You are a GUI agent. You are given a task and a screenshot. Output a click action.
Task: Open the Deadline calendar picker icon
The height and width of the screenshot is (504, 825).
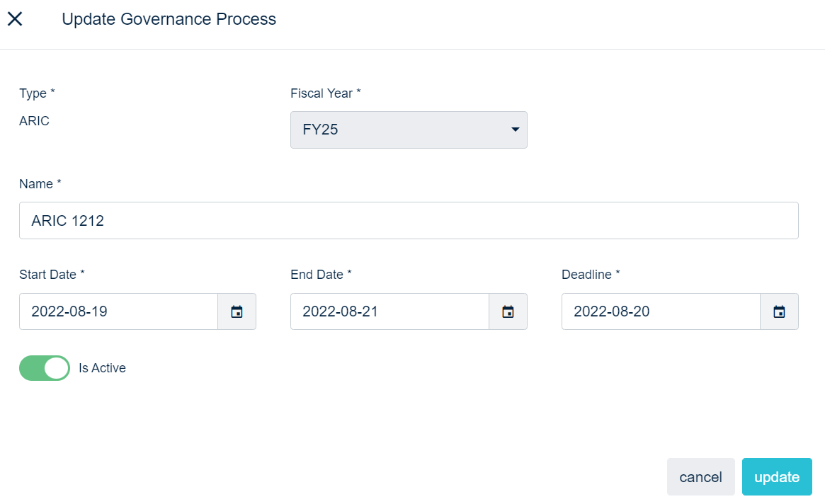(x=779, y=311)
